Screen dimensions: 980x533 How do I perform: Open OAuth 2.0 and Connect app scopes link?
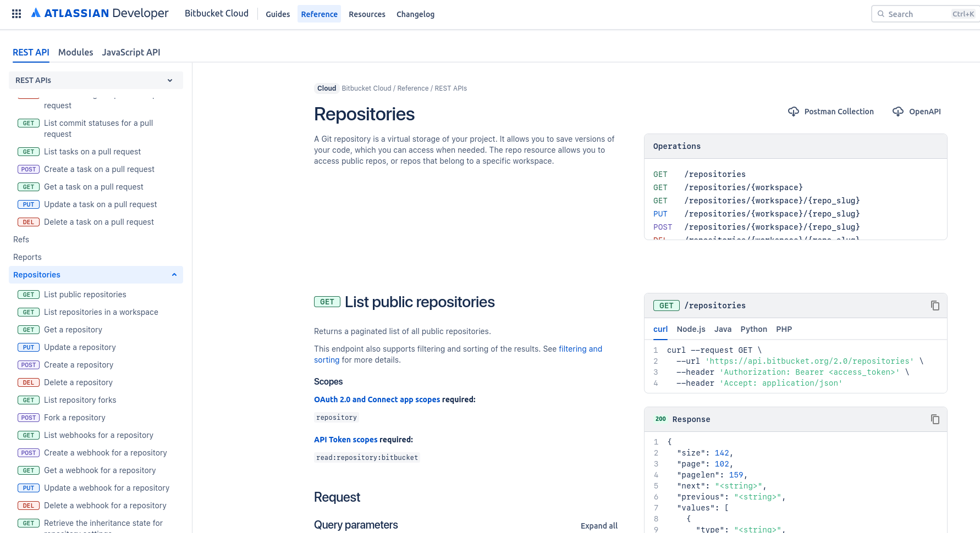coord(377,399)
